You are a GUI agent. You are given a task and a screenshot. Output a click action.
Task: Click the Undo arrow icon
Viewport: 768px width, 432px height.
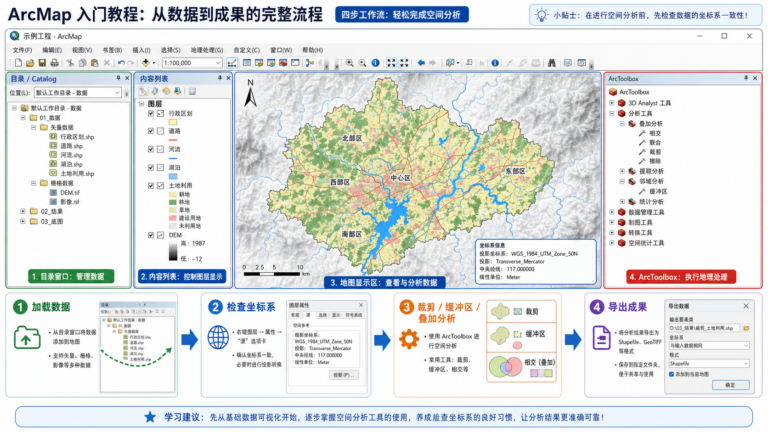[121, 63]
